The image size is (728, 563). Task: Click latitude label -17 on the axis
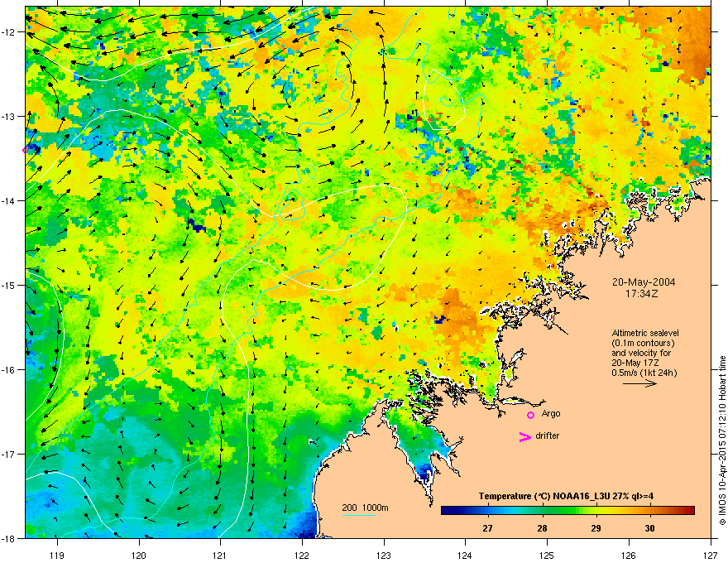(x=8, y=454)
